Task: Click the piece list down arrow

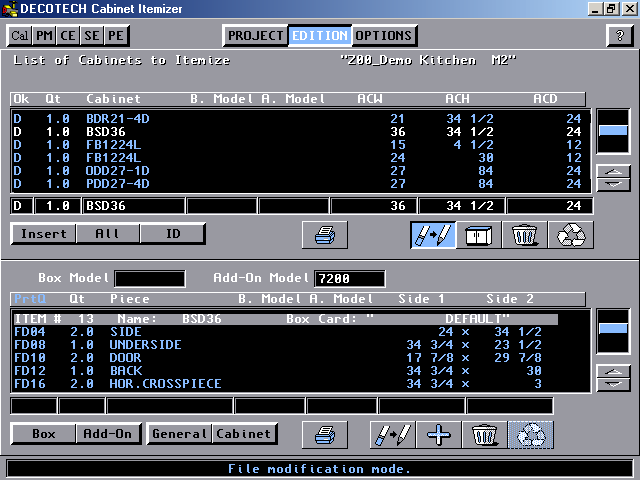Action: (613, 384)
